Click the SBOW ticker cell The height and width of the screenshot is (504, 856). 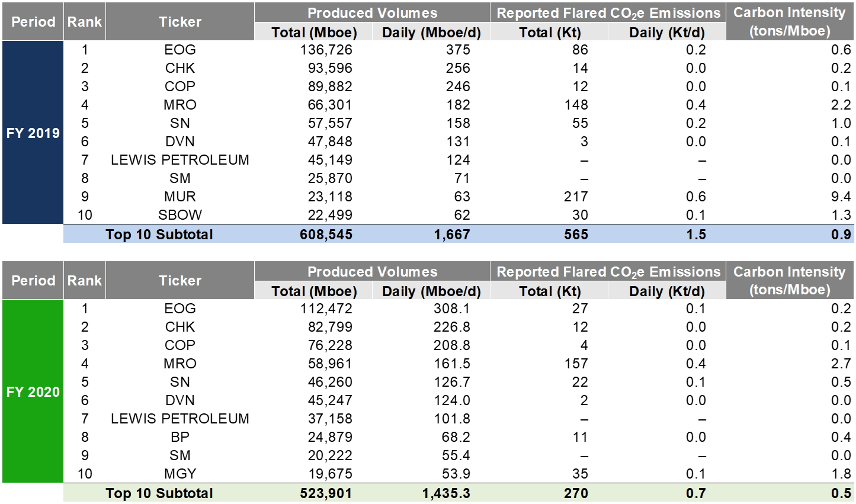click(179, 215)
